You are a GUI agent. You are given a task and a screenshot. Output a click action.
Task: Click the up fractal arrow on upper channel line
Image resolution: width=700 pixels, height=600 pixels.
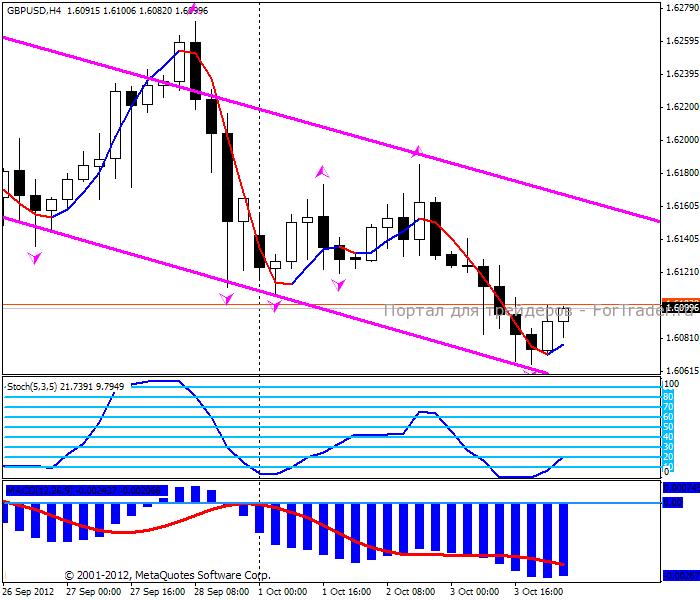(417, 152)
